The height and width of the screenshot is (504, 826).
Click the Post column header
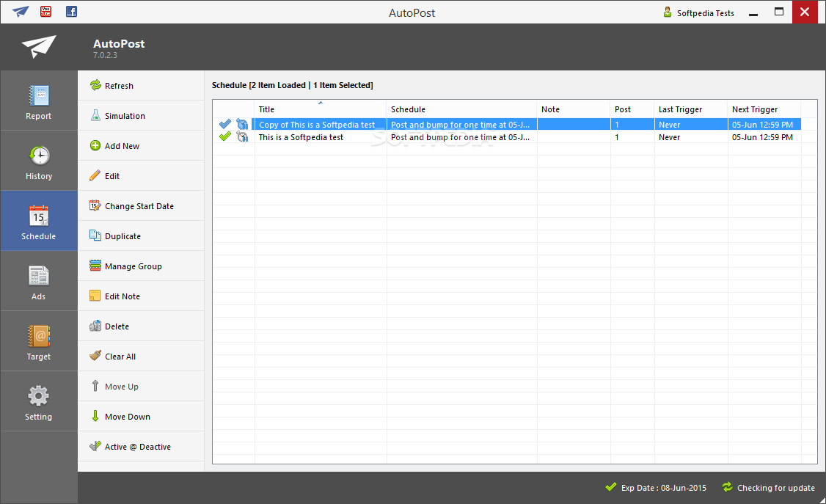point(632,109)
